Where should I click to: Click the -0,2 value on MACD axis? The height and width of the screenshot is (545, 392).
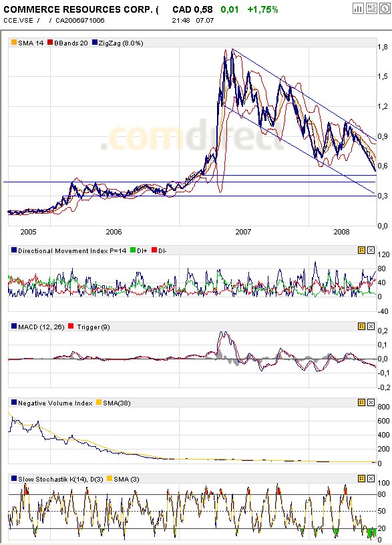[384, 387]
